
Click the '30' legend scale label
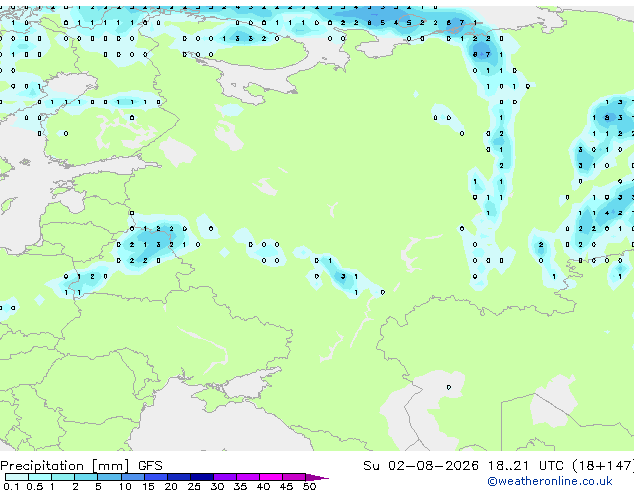click(217, 486)
